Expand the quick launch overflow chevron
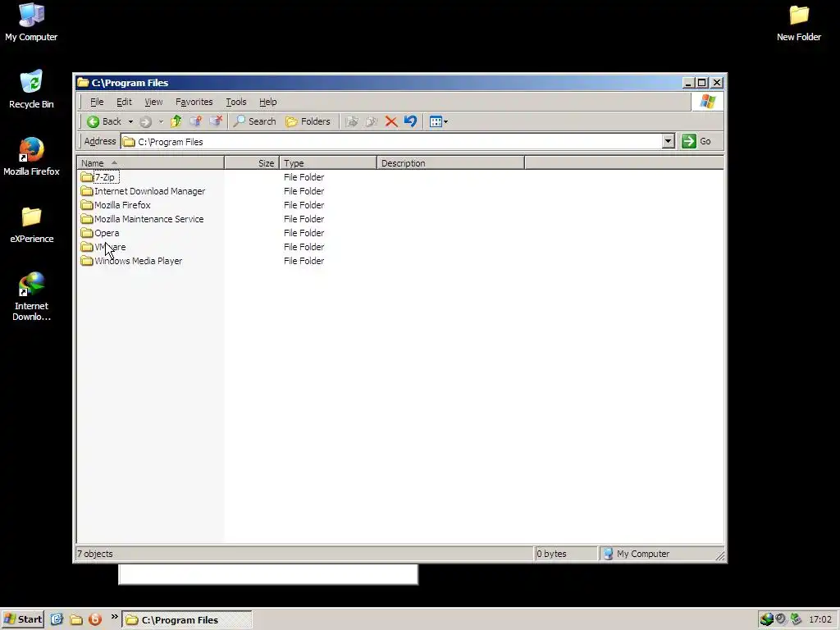 pyautogui.click(x=114, y=617)
